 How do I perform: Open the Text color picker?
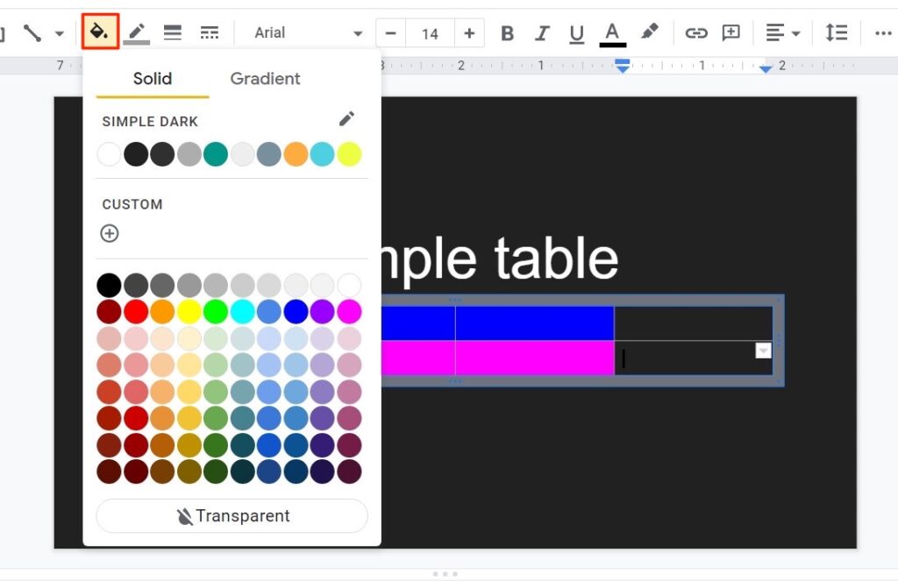tap(612, 32)
